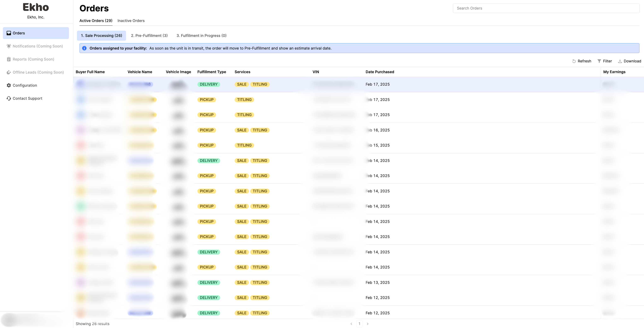Image resolution: width=644 pixels, height=328 pixels.
Task: Click the Refresh icon above the table
Action: (x=574, y=61)
